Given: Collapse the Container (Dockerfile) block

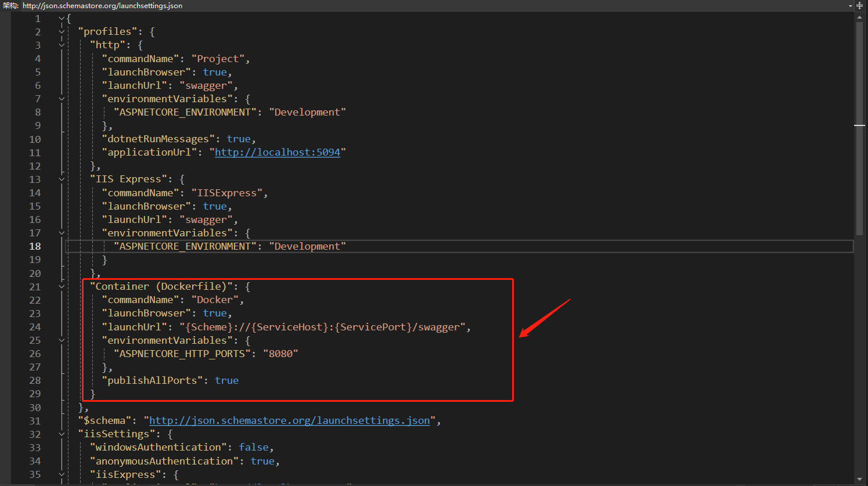Looking at the screenshot, I should point(62,287).
